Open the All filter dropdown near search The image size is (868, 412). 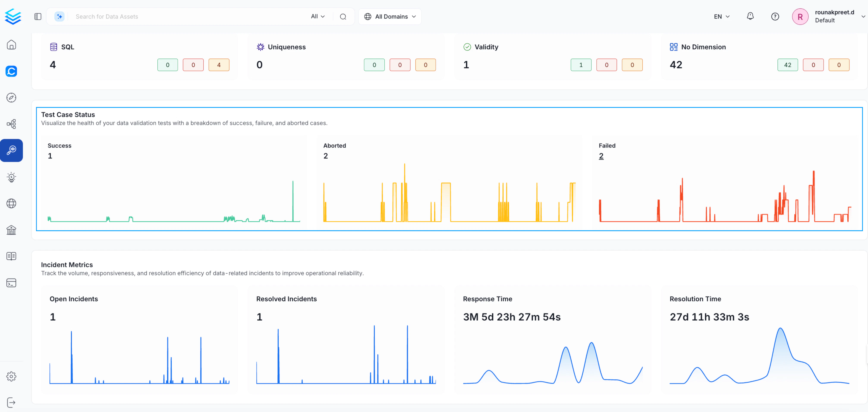point(318,16)
